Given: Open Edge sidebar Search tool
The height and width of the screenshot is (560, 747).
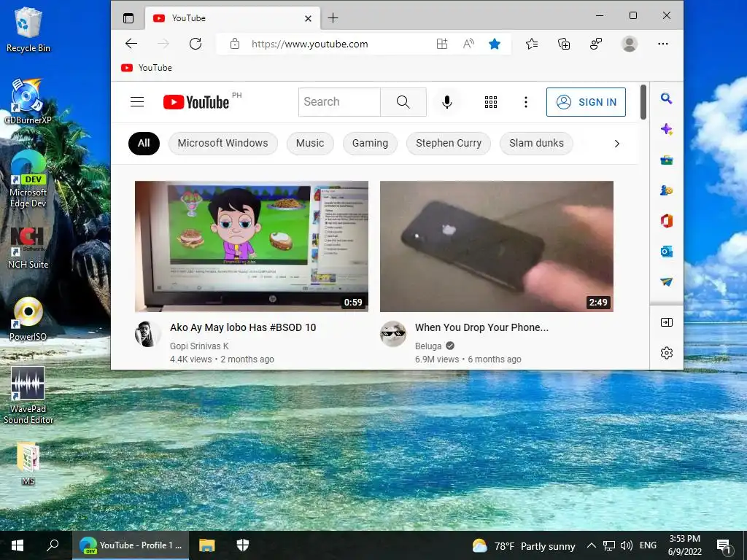Looking at the screenshot, I should pos(667,98).
